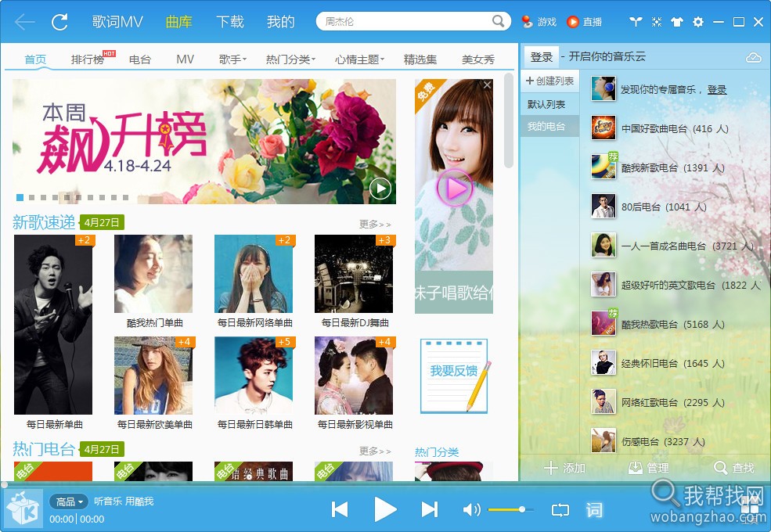This screenshot has width=771, height=532.
Task: Open the 本周飙升榜 banner
Action: click(x=204, y=142)
